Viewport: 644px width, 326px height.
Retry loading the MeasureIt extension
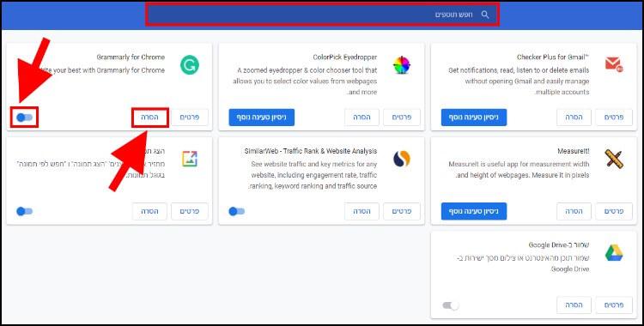[474, 211]
